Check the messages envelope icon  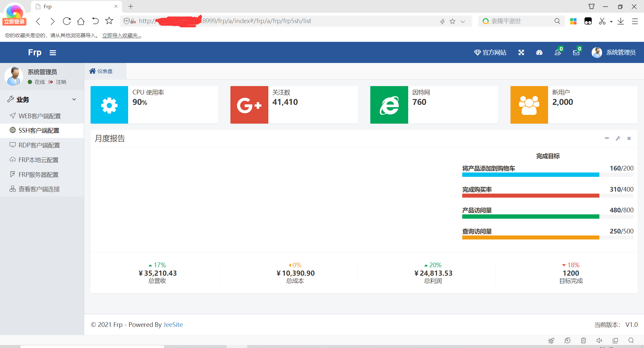click(576, 53)
